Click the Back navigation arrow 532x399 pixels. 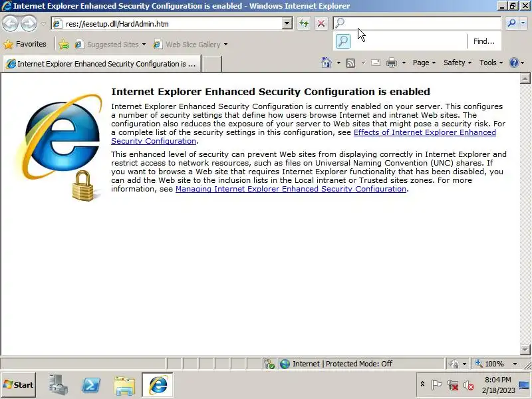pyautogui.click(x=10, y=23)
